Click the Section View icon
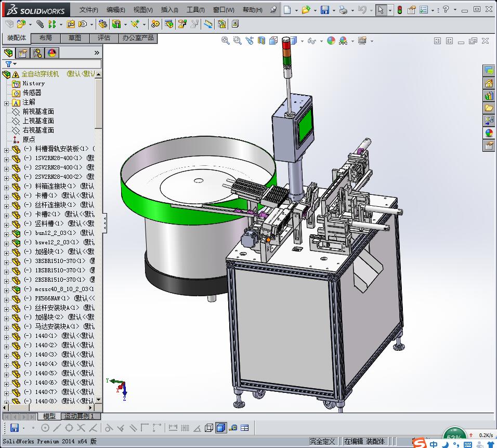This screenshot has height=448, width=497. click(x=261, y=41)
